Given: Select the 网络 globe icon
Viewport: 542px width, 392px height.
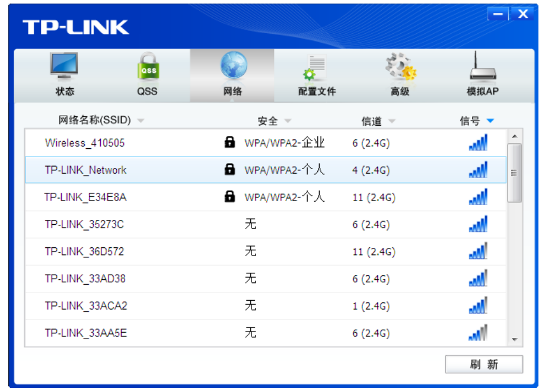Looking at the screenshot, I should tap(234, 66).
